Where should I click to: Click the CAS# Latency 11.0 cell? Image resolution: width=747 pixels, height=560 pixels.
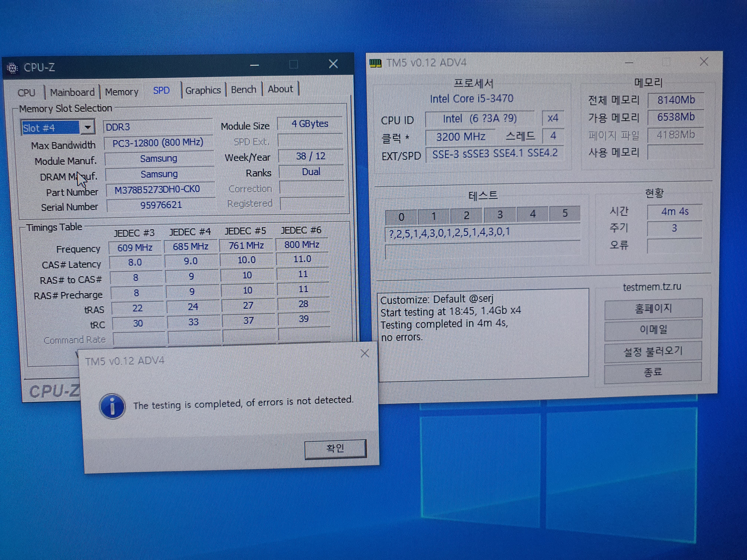click(x=302, y=259)
